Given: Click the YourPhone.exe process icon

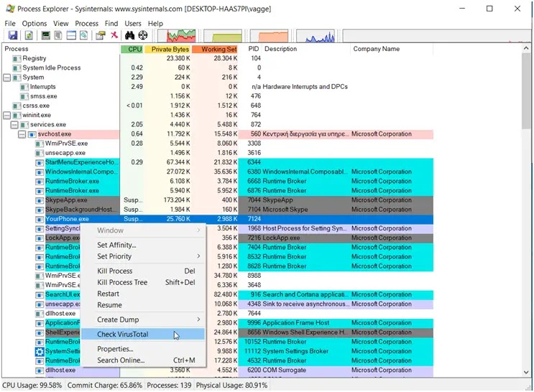Looking at the screenshot, I should (40, 219).
